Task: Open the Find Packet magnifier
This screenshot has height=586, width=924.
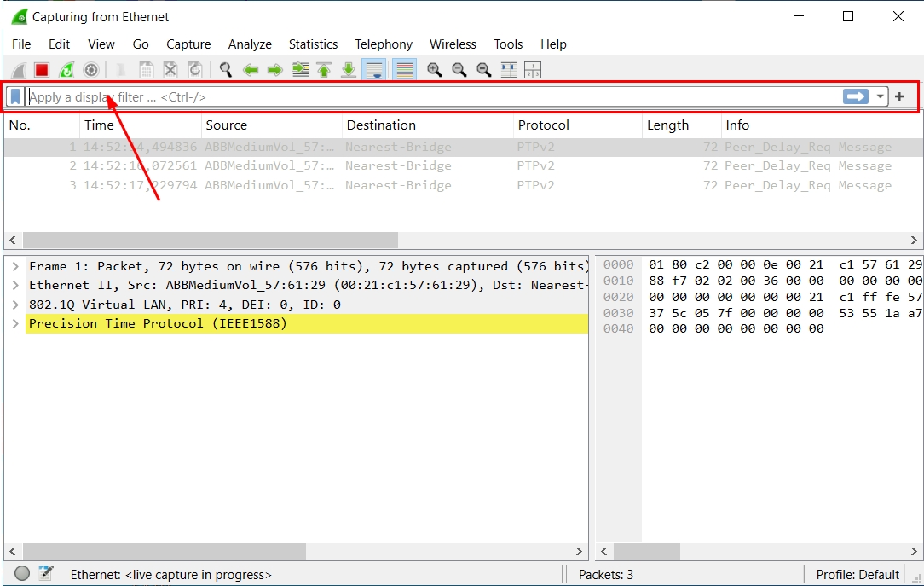Action: [x=225, y=69]
